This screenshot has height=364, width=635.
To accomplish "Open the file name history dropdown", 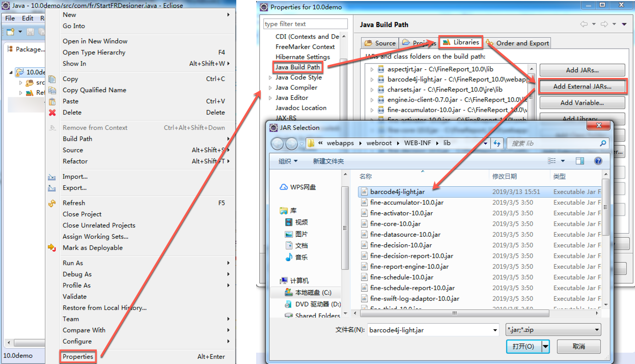I will tap(495, 330).
